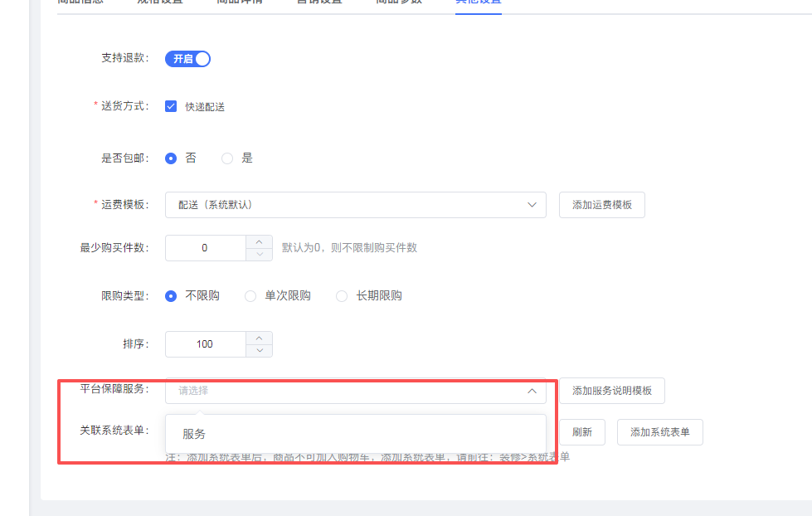Increase 最少购买件数 with up arrow

coord(260,241)
